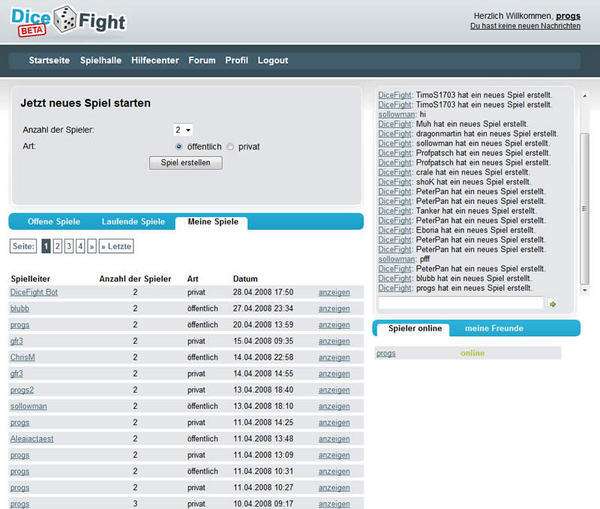Click Logout in the navigation bar
Image resolution: width=600 pixels, height=509 pixels.
coord(273,60)
